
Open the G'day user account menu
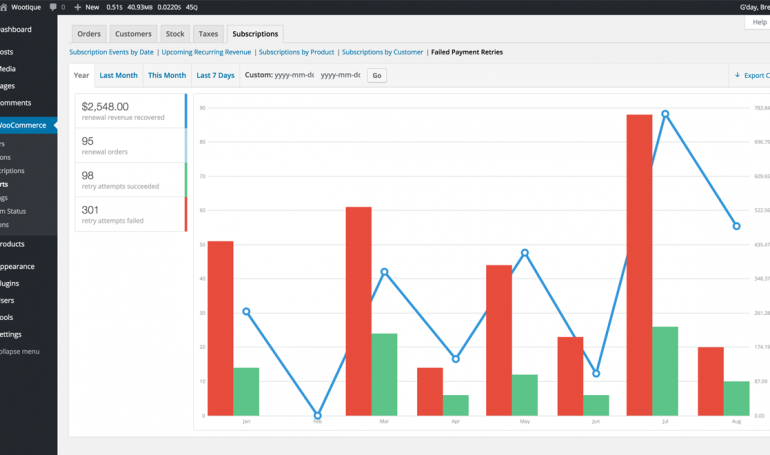coord(753,7)
